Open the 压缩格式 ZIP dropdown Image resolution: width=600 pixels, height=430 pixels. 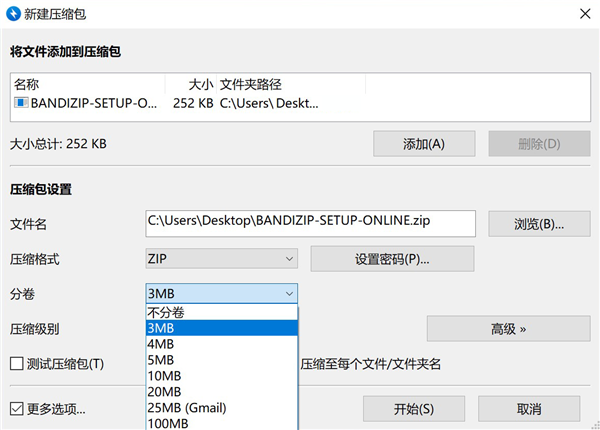point(221,258)
